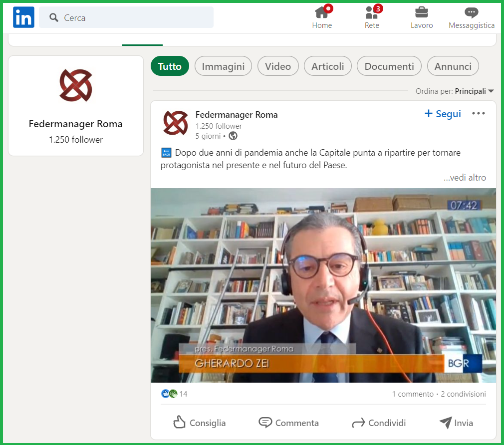Click the Invia send button
Screen dimensions: 504x445
point(456,423)
